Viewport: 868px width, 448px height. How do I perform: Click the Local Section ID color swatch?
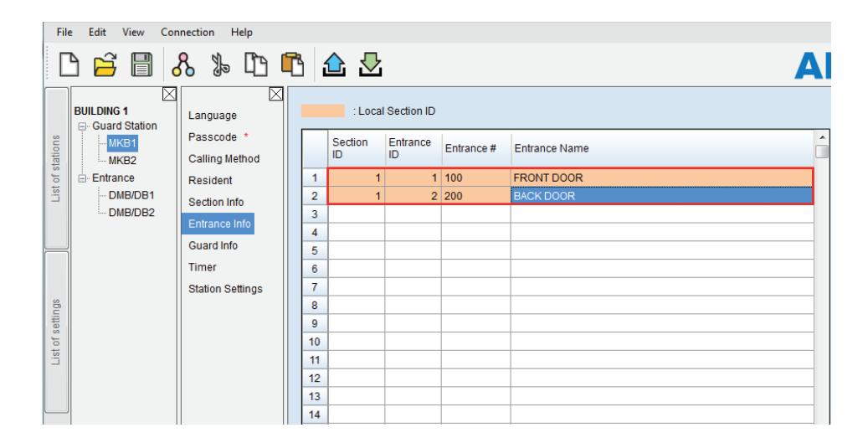click(x=323, y=111)
